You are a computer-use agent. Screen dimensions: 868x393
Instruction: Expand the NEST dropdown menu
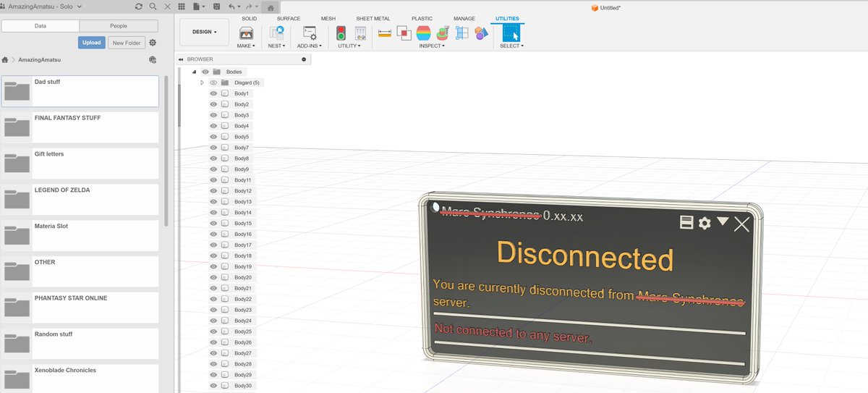[x=276, y=46]
